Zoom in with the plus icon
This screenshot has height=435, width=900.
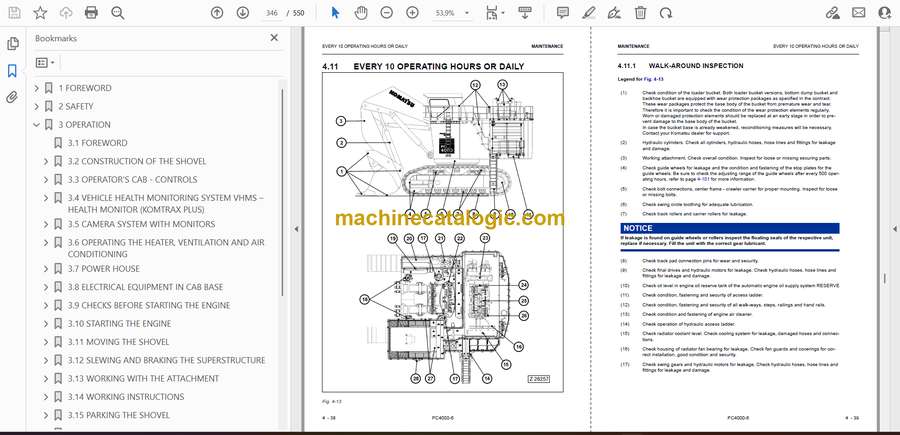tap(412, 13)
